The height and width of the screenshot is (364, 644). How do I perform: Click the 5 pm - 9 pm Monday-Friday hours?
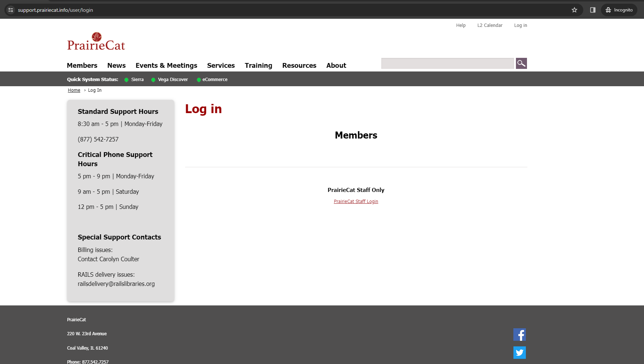coord(116,176)
